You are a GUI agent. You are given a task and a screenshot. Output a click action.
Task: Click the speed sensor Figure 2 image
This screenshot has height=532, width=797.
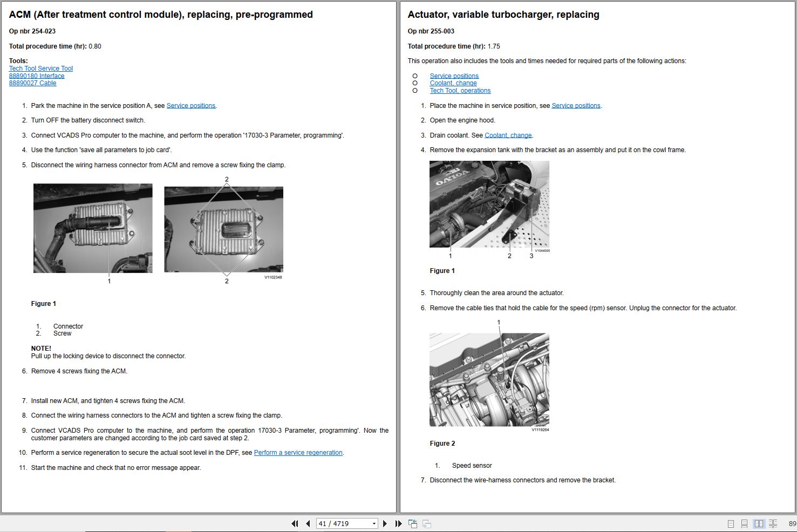pyautogui.click(x=489, y=379)
